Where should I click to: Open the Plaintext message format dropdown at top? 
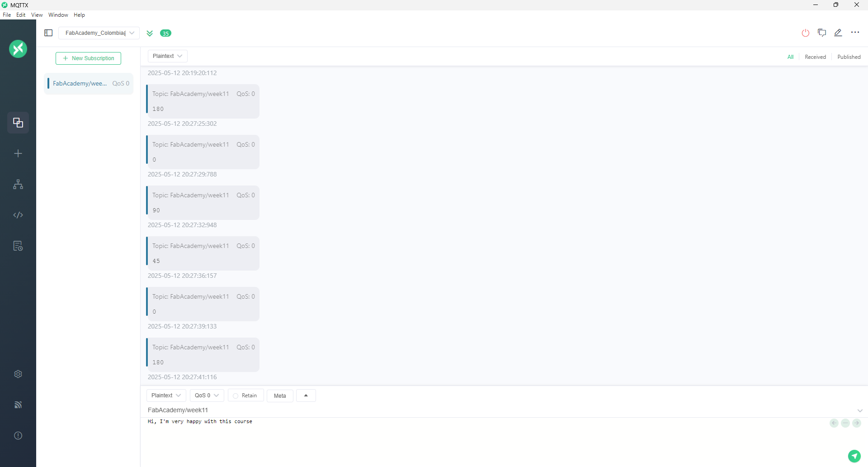pyautogui.click(x=168, y=56)
